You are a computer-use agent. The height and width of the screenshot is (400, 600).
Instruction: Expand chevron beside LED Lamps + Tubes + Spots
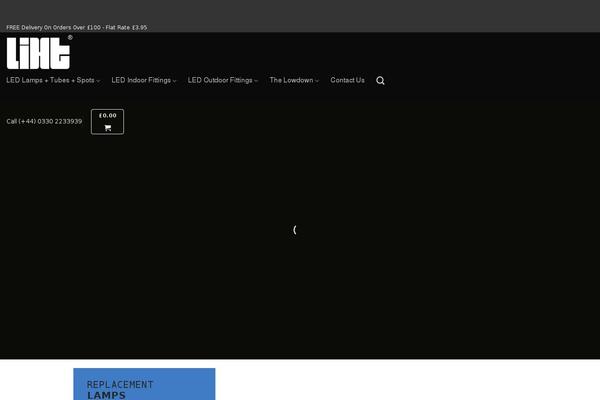click(x=98, y=81)
